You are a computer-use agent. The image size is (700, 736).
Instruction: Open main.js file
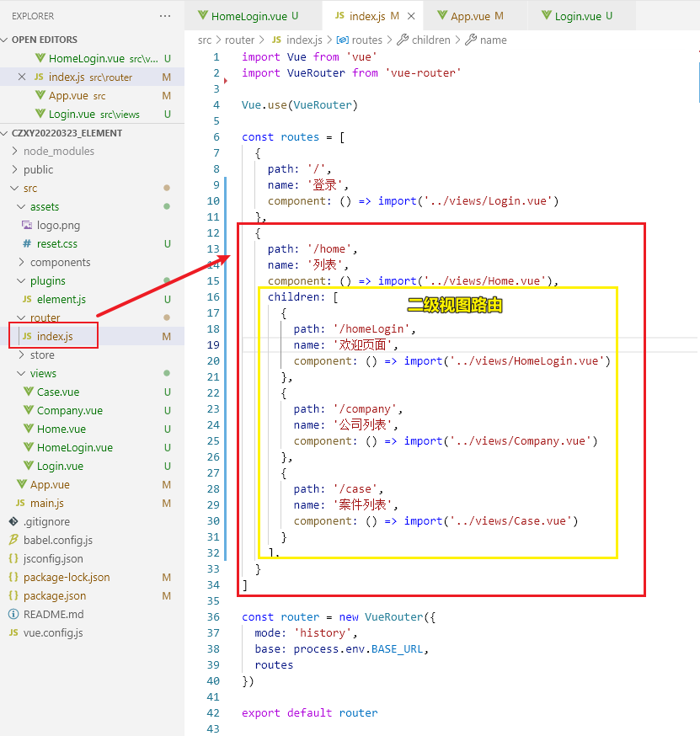pyautogui.click(x=47, y=504)
